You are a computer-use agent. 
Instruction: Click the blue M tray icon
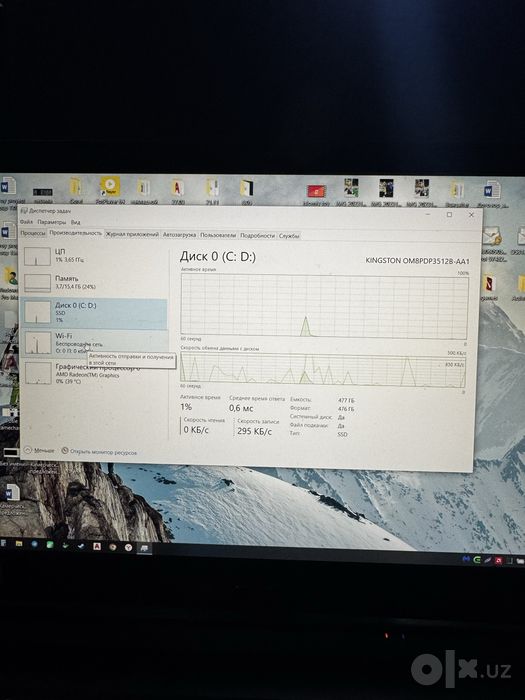[x=467, y=558]
